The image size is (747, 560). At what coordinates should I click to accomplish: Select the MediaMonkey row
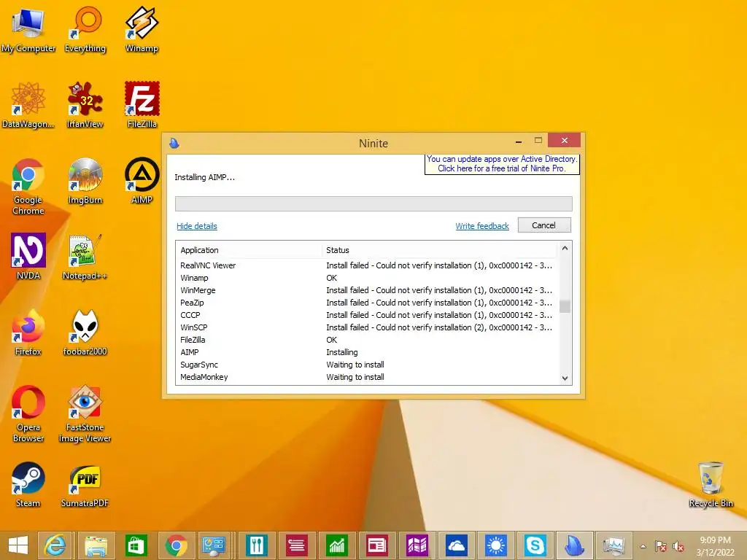tap(367, 377)
